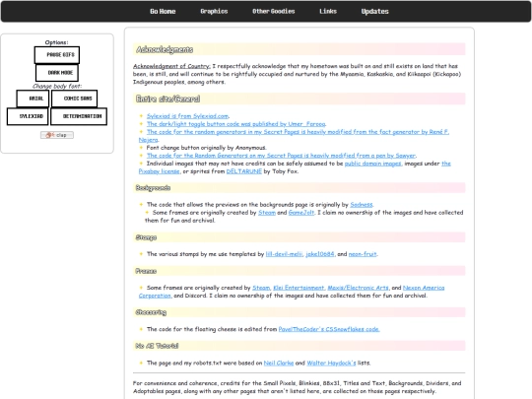Open the Other Goodies menu
532x399 pixels.
click(274, 11)
